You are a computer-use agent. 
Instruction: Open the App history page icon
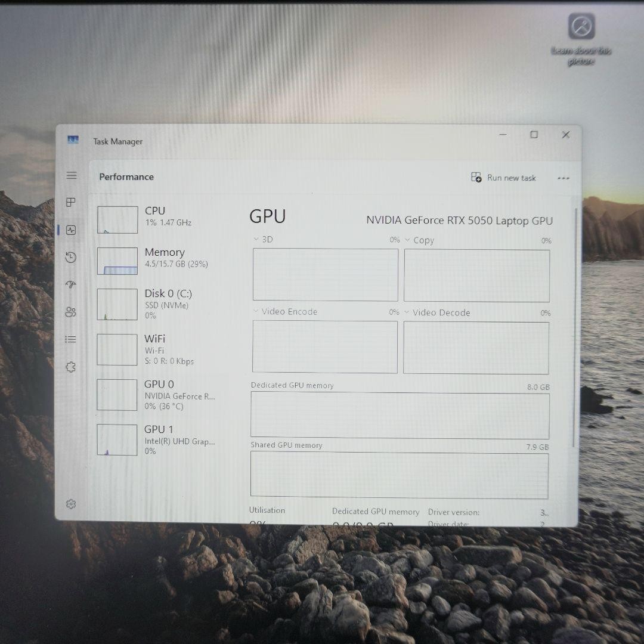point(70,258)
